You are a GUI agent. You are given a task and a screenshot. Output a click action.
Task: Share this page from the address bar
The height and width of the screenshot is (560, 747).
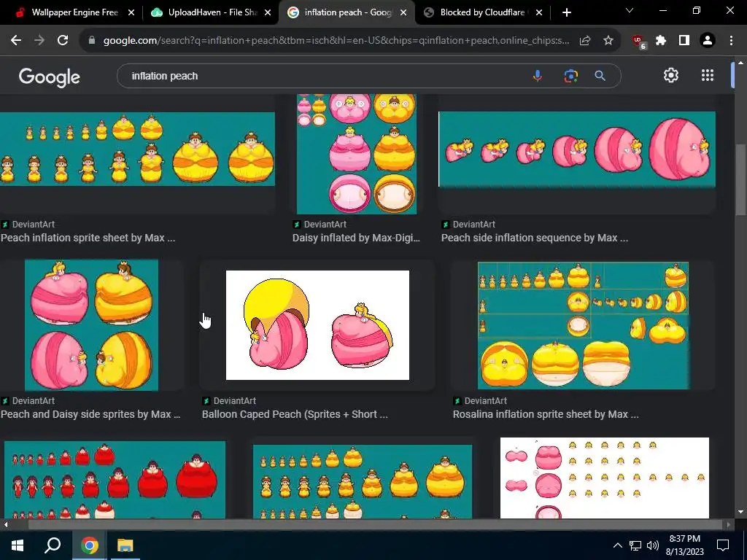585,41
